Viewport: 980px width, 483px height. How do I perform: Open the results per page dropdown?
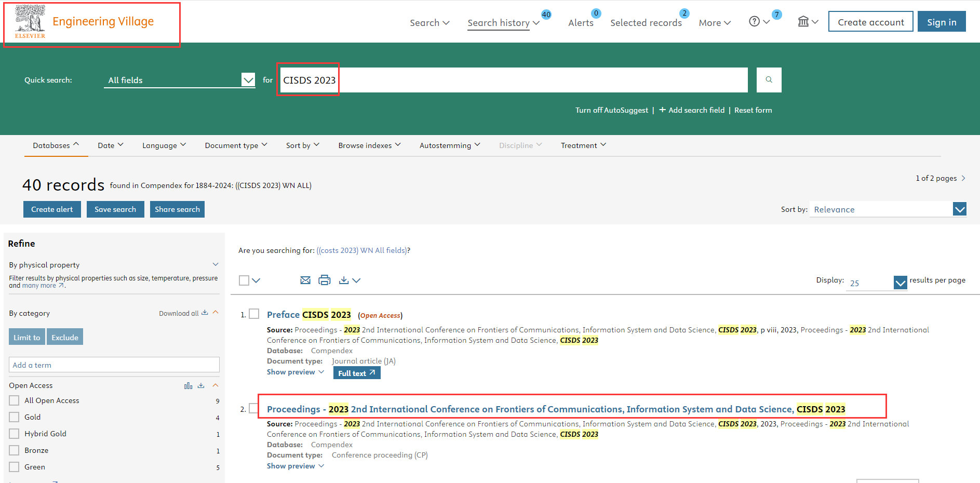click(877, 283)
